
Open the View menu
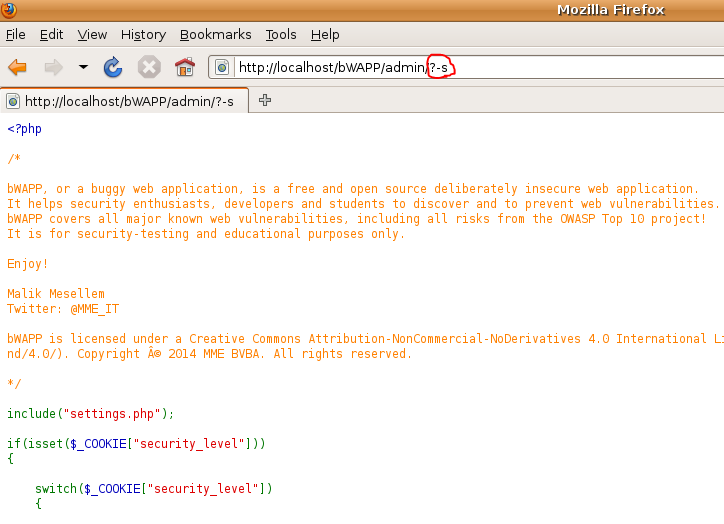(92, 35)
